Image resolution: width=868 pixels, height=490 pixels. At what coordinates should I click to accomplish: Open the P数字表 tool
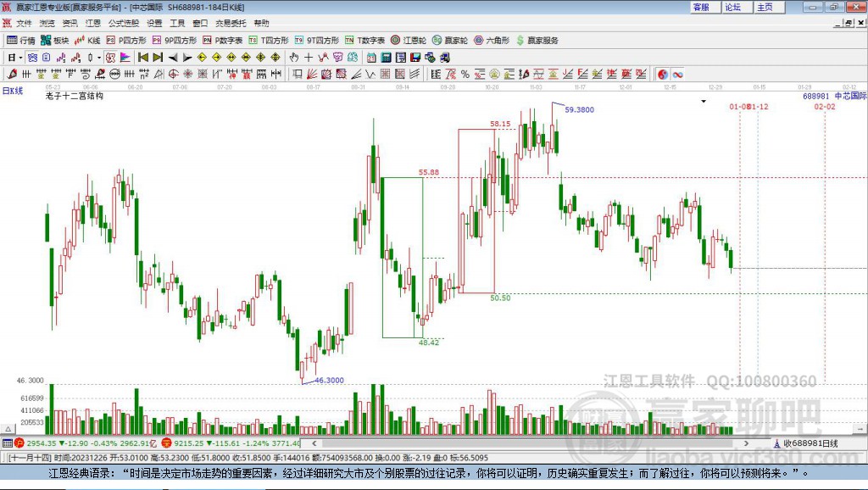[223, 41]
